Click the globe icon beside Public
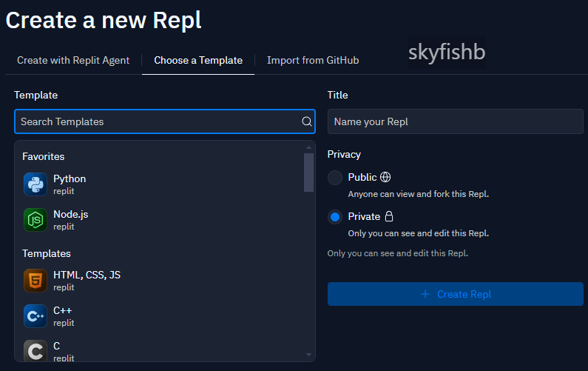 pyautogui.click(x=385, y=177)
